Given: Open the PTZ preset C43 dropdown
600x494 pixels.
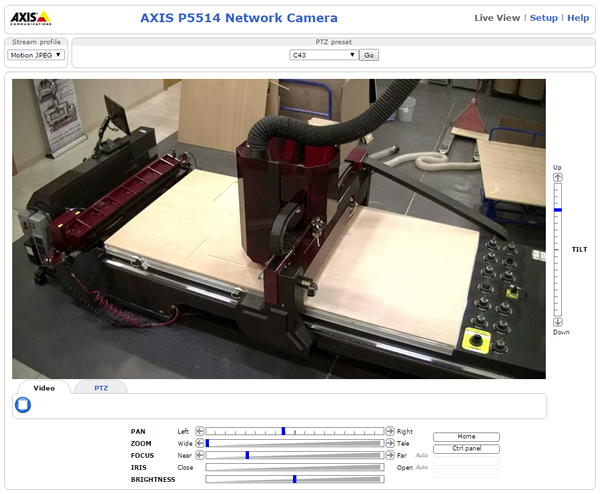Looking at the screenshot, I should (323, 55).
